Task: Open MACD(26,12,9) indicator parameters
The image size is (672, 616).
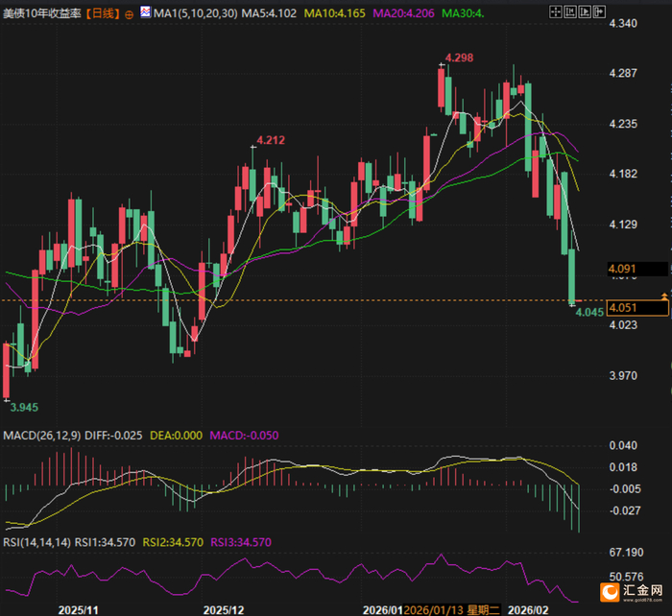Action: pyautogui.click(x=42, y=436)
